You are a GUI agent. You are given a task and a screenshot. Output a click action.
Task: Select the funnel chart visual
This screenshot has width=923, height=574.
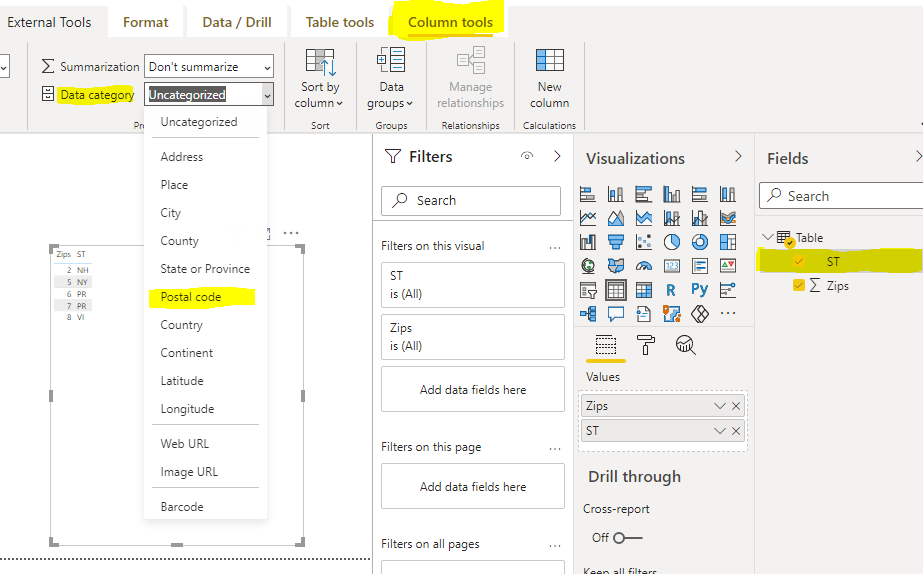point(616,242)
